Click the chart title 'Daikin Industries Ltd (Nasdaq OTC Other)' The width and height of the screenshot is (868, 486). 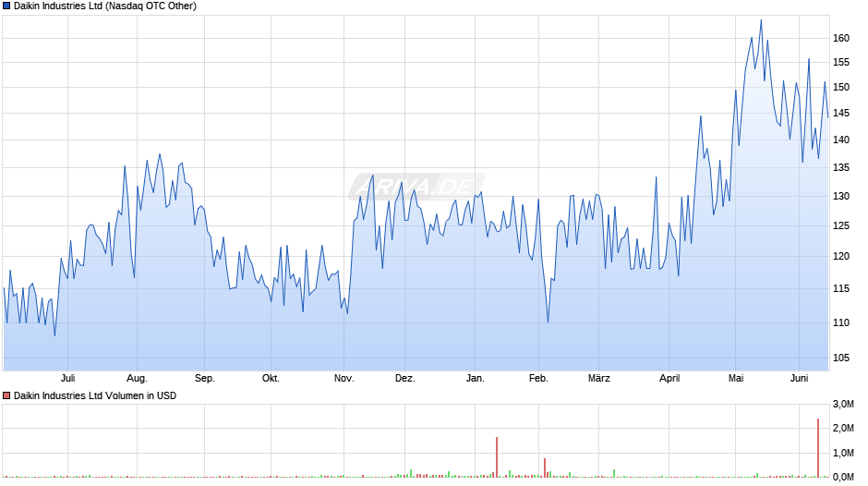pos(105,6)
